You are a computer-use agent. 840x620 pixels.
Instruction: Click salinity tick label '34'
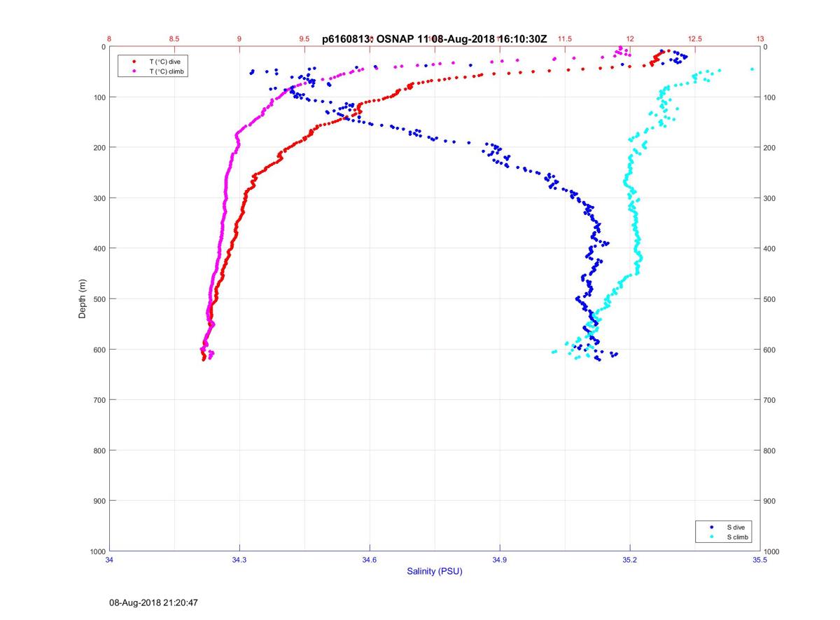pyautogui.click(x=109, y=560)
